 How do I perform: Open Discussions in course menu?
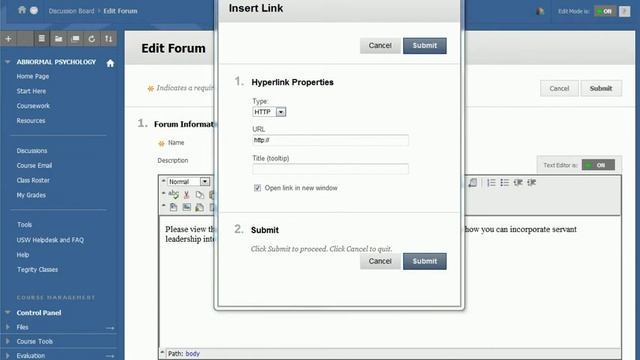tap(32, 151)
